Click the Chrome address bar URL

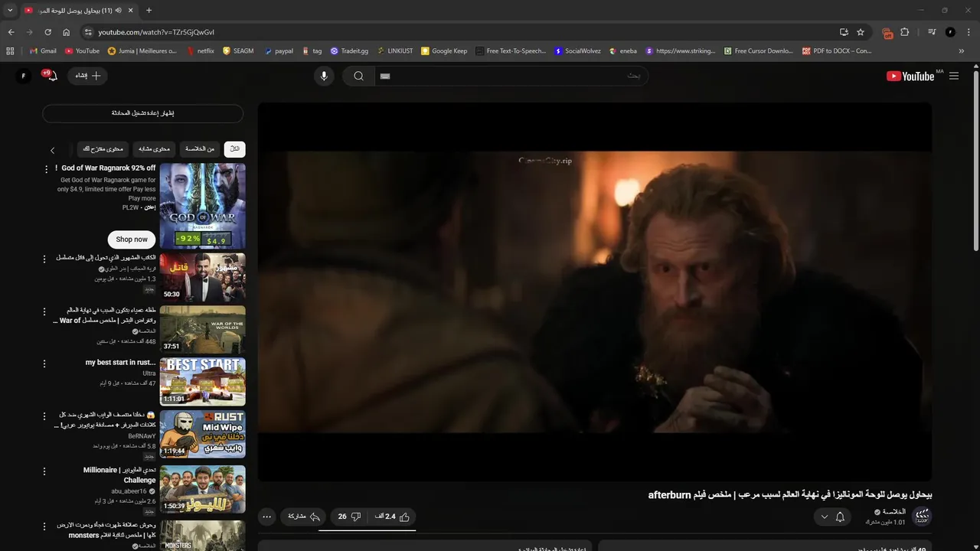coord(156,32)
